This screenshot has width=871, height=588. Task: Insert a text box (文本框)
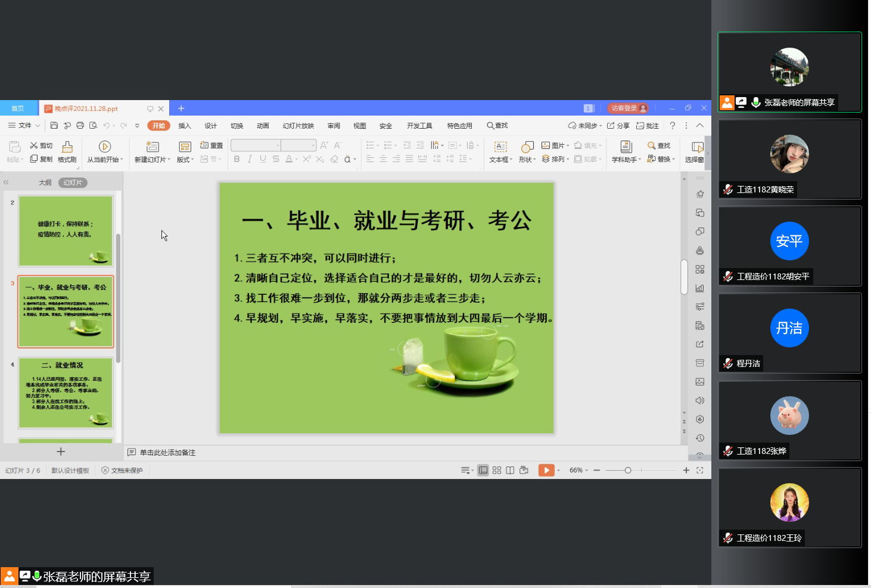click(500, 152)
